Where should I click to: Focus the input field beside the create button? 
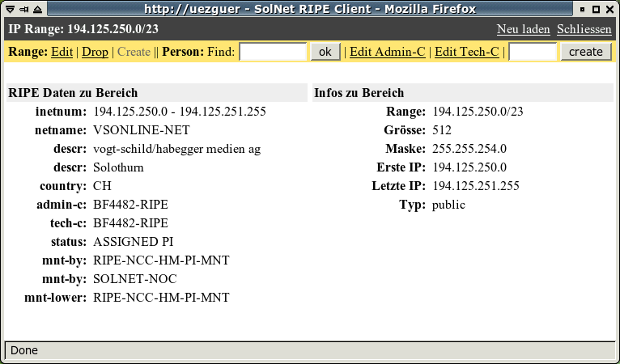click(533, 52)
